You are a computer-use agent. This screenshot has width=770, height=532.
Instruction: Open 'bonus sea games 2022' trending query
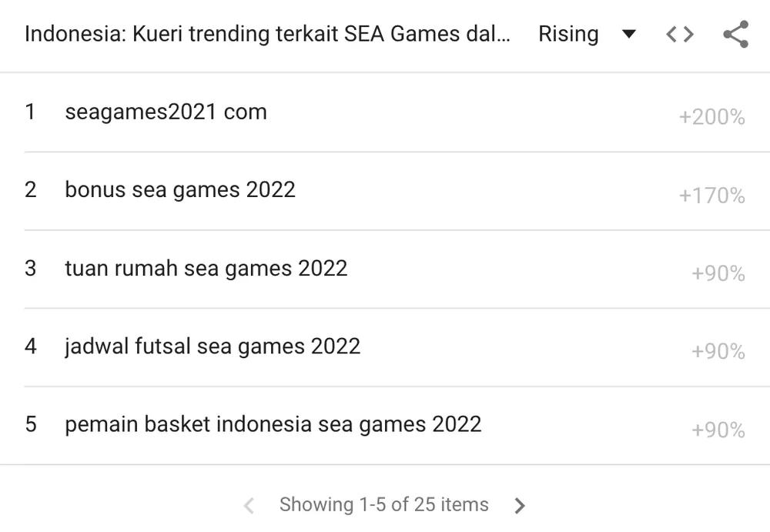(x=179, y=189)
